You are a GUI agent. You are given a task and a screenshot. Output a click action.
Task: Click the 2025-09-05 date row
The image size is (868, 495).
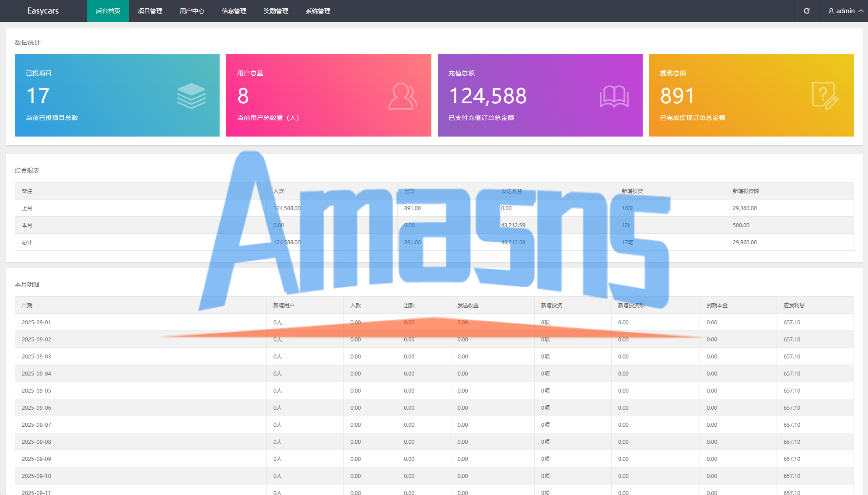(36, 391)
